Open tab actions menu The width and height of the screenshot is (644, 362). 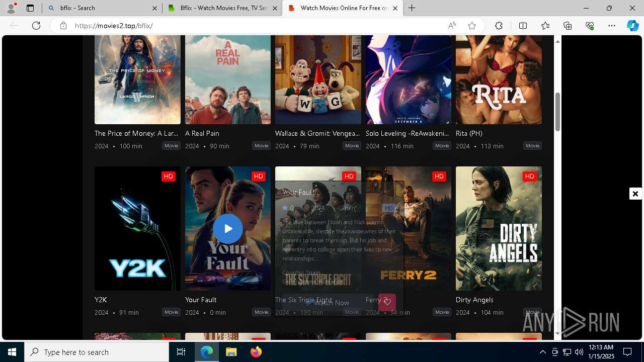coord(30,8)
